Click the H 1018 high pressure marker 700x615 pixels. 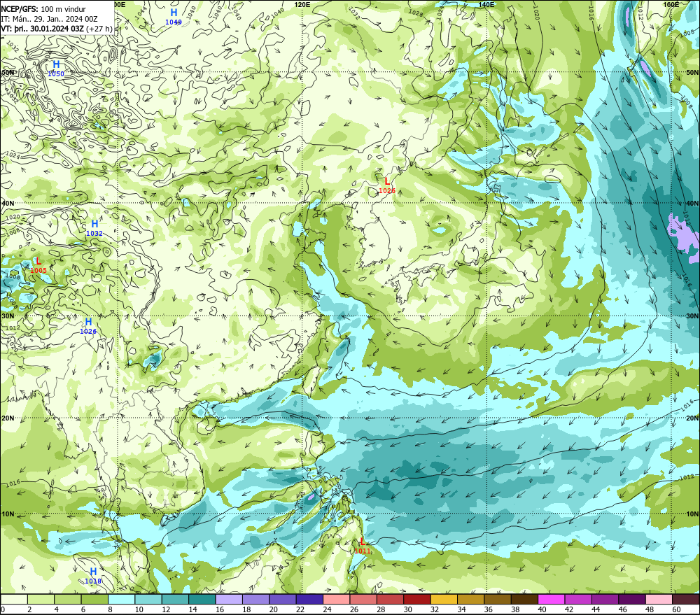(93, 576)
